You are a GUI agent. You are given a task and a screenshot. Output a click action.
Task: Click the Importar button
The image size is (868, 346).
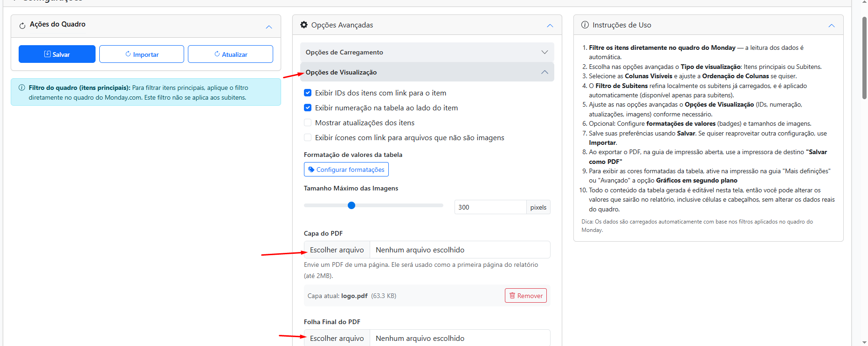(142, 54)
